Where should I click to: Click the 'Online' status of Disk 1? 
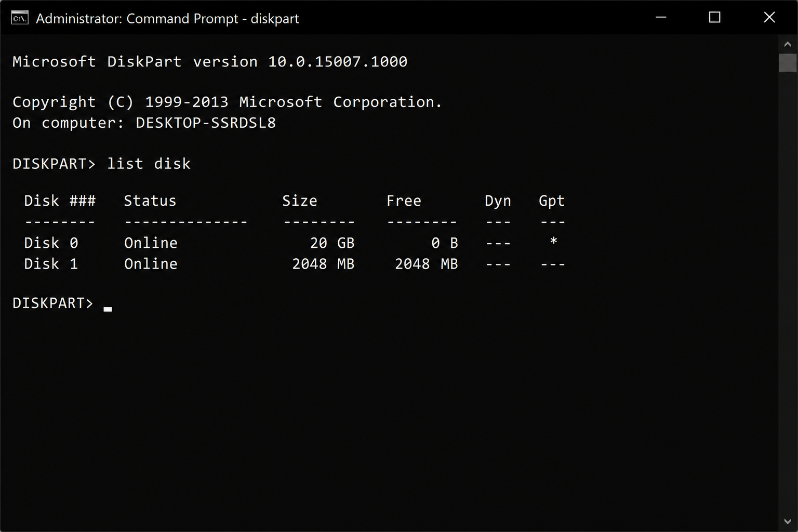pos(151,264)
